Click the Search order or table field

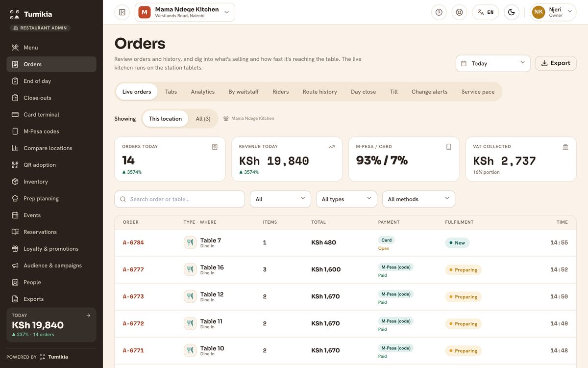[179, 199]
